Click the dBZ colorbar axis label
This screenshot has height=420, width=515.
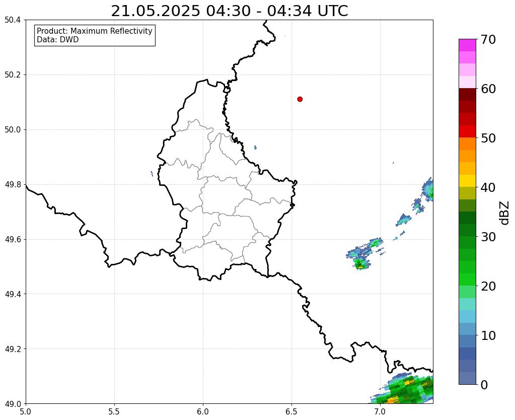click(505, 213)
